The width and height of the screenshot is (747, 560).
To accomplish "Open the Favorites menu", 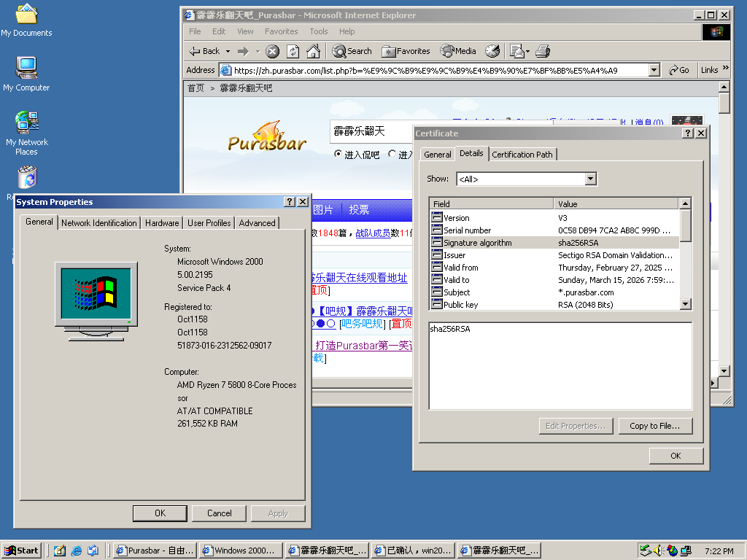I will tap(281, 31).
